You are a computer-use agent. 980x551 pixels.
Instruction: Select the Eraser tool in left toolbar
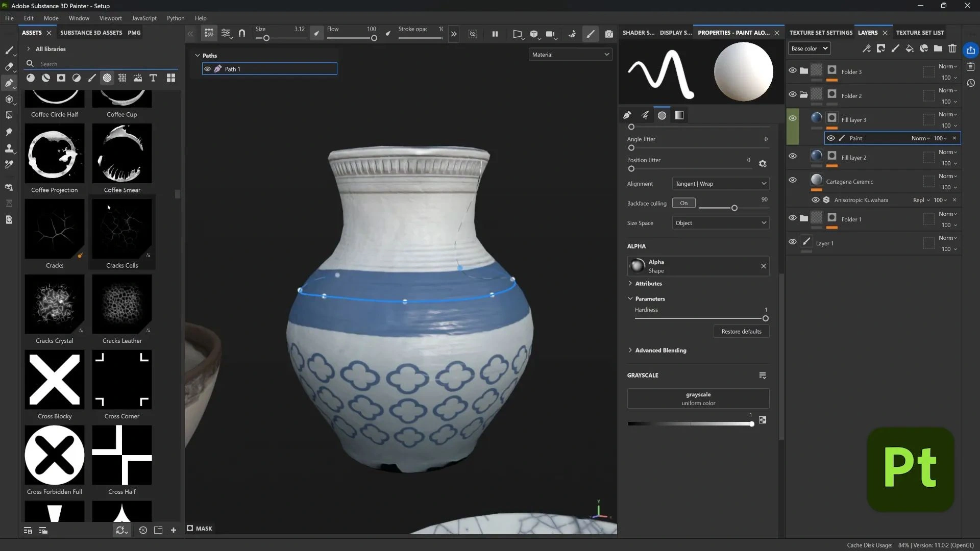9,66
